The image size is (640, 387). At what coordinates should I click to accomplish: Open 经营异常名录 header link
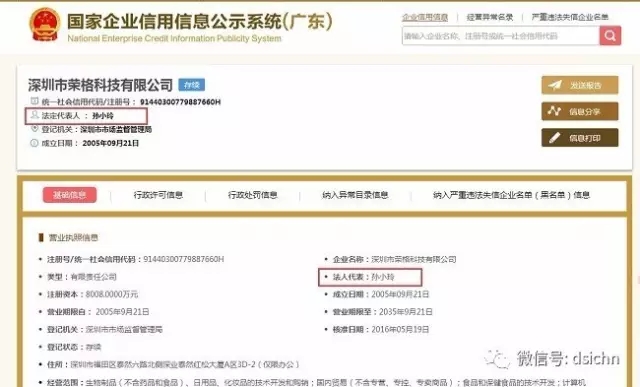pos(490,17)
